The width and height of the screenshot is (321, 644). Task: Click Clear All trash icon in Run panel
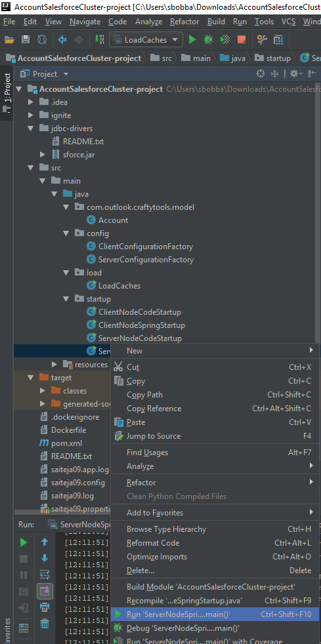point(45,624)
